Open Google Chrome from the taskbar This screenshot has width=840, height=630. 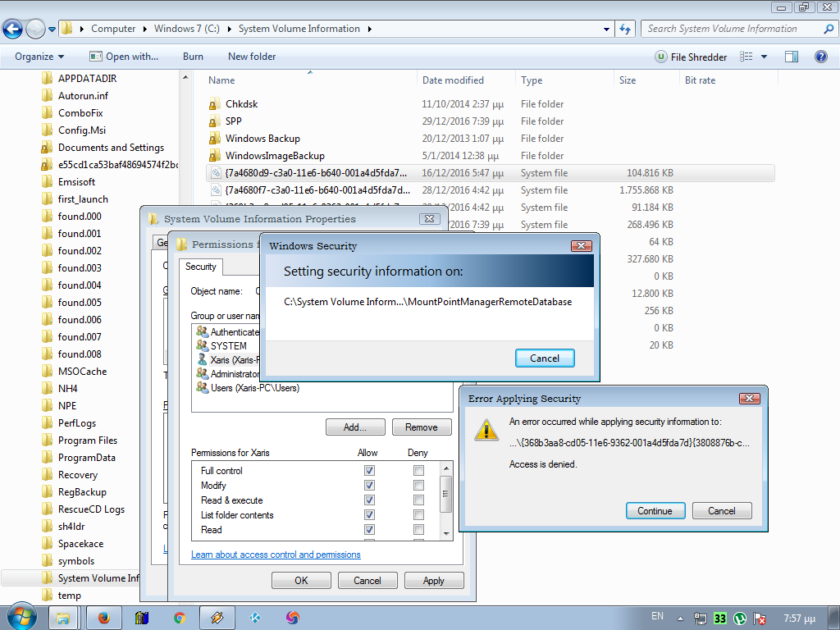pyautogui.click(x=180, y=619)
